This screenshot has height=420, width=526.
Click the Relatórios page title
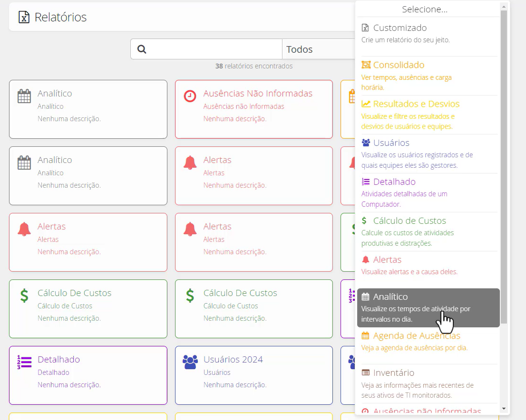61,17
